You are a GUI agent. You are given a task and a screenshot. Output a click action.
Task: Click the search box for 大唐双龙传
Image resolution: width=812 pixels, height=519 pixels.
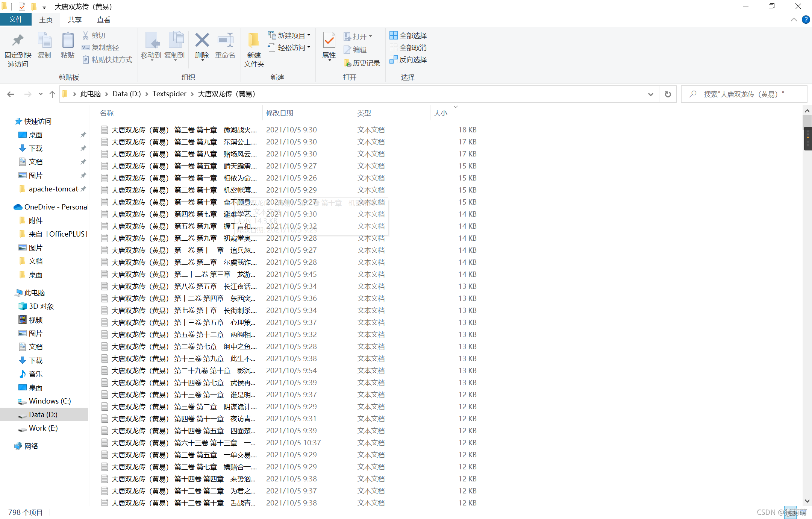point(744,94)
